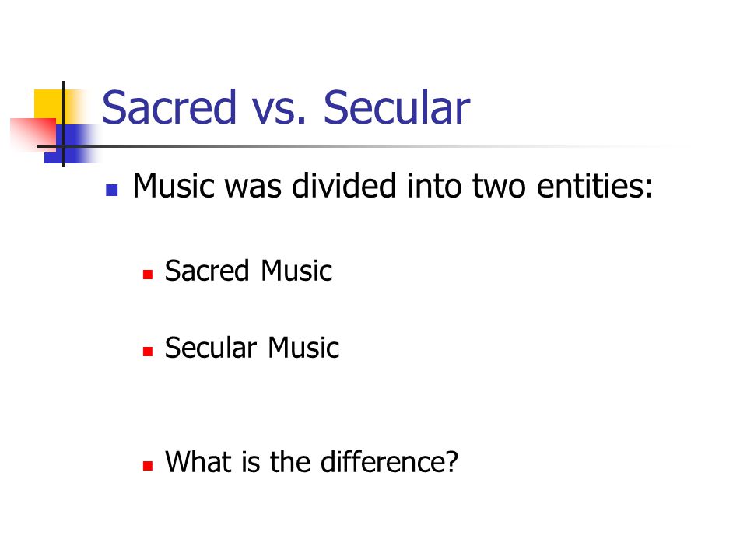Click the 'Secular Music' bullet text
This screenshot has height=560, width=747.
(252, 347)
